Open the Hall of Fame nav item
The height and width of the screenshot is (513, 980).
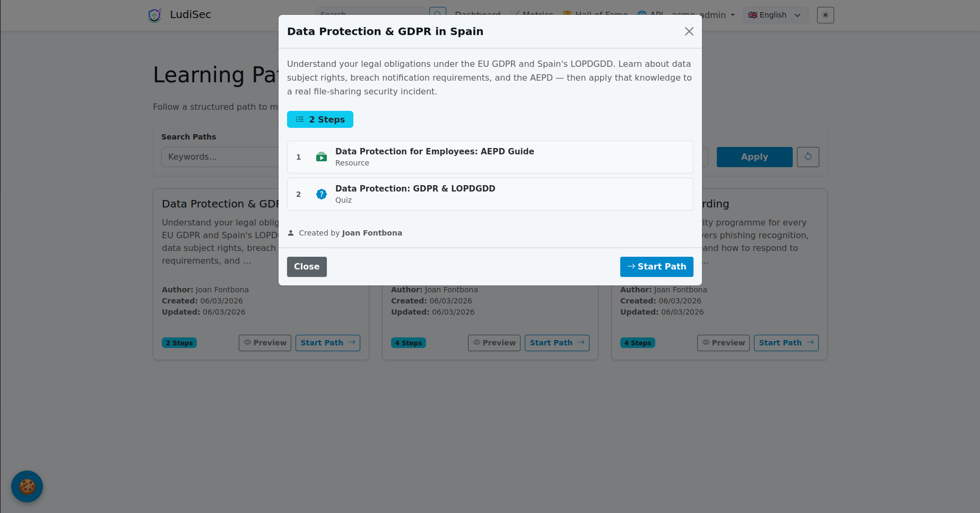[x=595, y=13]
